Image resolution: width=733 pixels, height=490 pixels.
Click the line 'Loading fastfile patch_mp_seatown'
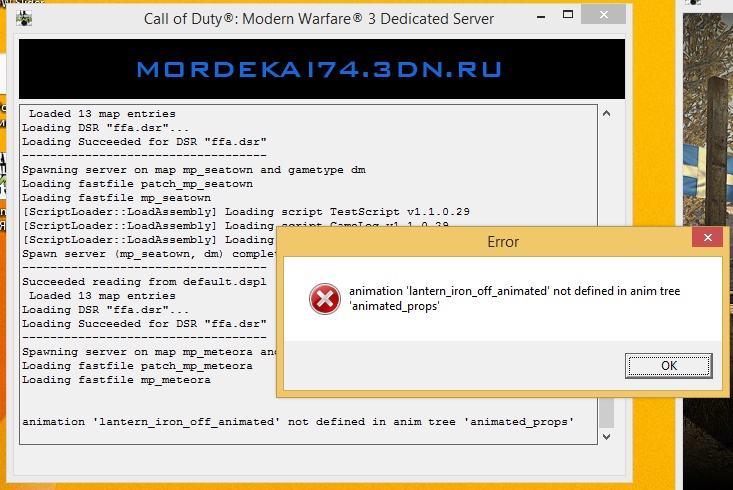click(x=137, y=184)
